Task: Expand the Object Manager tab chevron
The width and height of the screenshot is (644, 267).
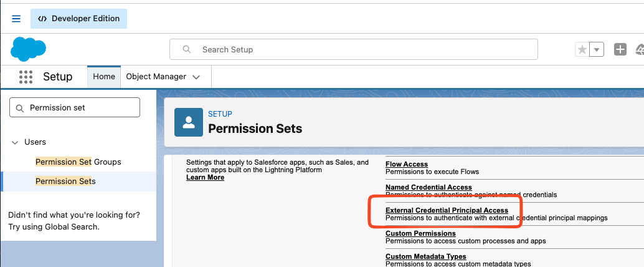Action: coord(196,77)
